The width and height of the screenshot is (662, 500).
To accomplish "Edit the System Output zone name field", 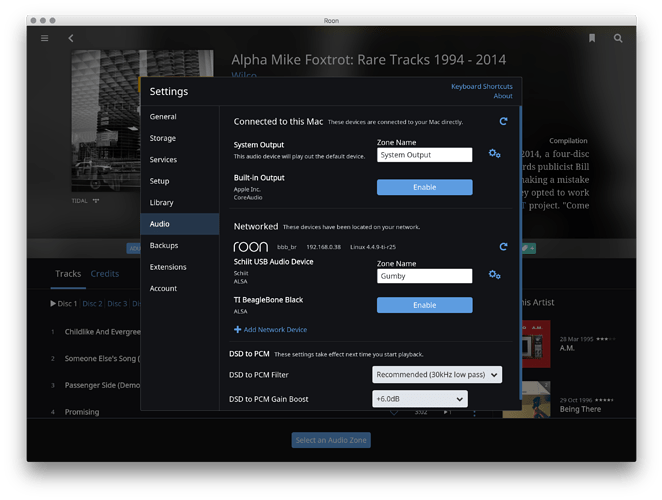I will coord(425,155).
